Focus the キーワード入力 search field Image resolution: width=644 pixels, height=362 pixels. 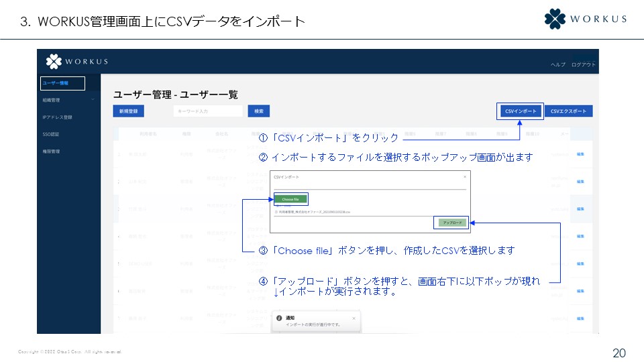pos(208,111)
